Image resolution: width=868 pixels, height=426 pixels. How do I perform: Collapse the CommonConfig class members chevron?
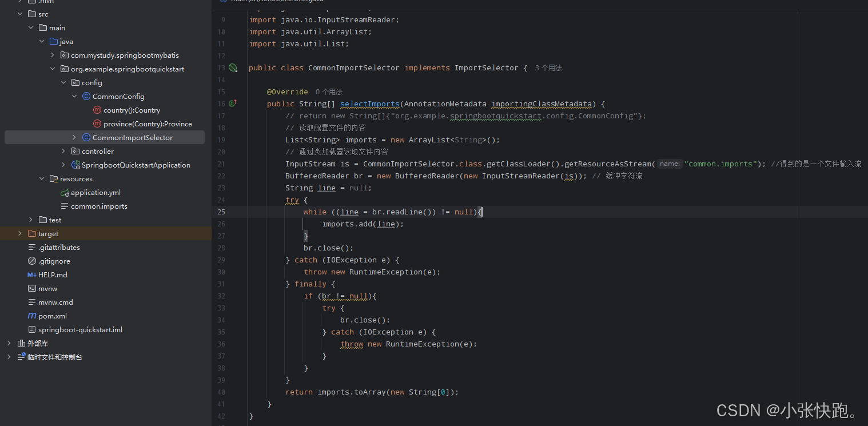coord(74,97)
